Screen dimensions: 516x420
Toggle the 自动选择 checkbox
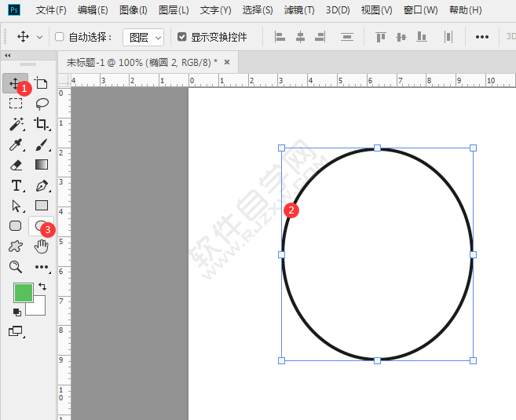click(59, 37)
